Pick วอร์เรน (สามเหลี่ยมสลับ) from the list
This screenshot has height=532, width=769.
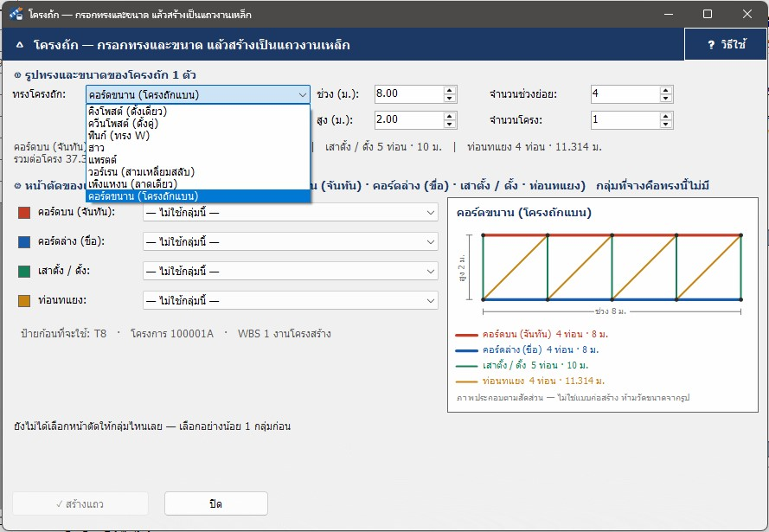(x=198, y=172)
